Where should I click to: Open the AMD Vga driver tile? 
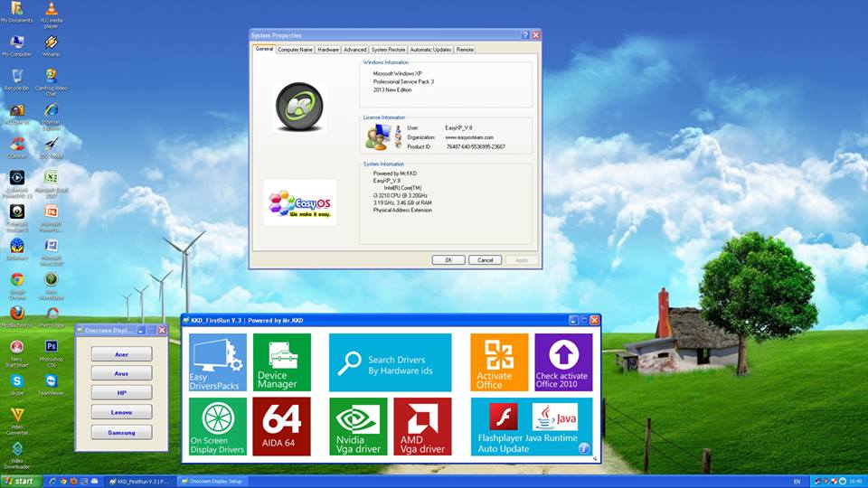[422, 427]
